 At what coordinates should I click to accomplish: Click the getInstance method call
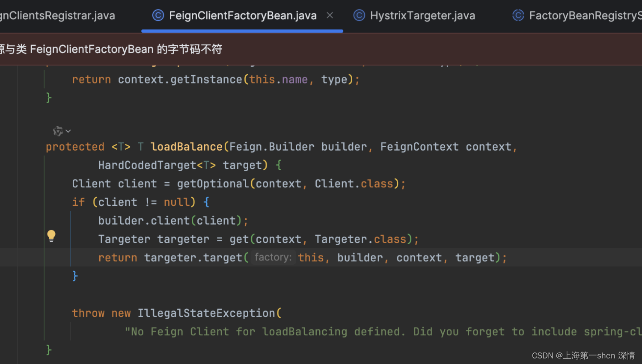coord(206,80)
